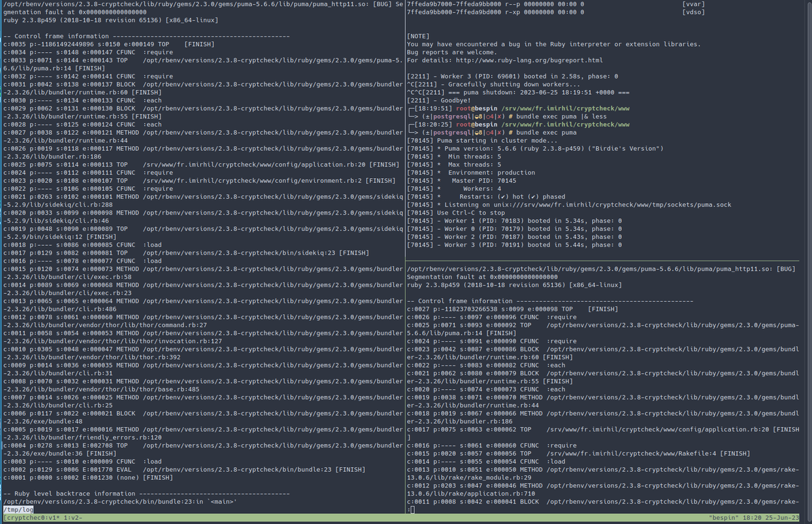812x524 pixels.
Task: Click frame c:0020 CFUNC :each in lower-right pane
Action: (486, 389)
